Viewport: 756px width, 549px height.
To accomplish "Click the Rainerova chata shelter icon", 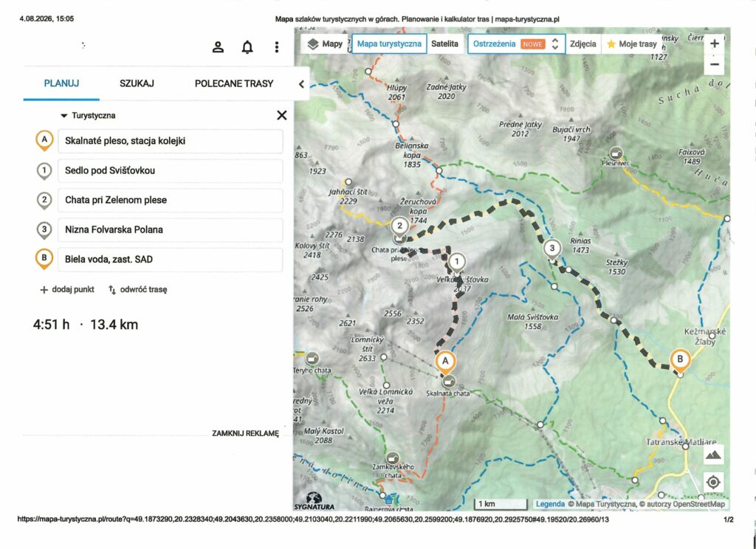I will pos(389,500).
